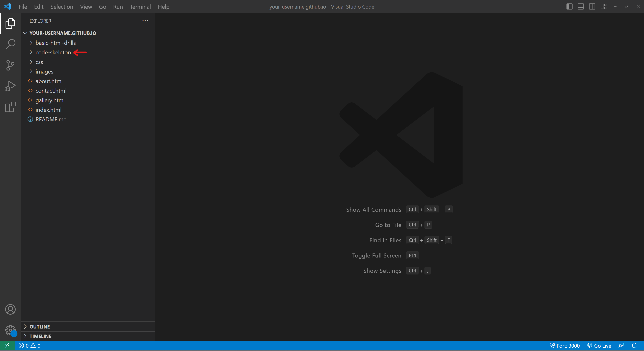Select the css folder in explorer
Screen dimensions: 644x351
pyautogui.click(x=39, y=61)
